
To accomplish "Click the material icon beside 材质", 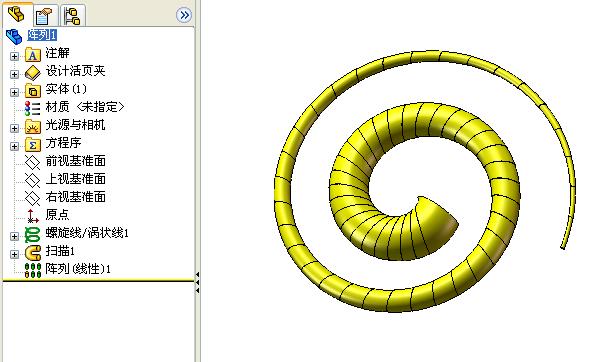I will tap(33, 108).
